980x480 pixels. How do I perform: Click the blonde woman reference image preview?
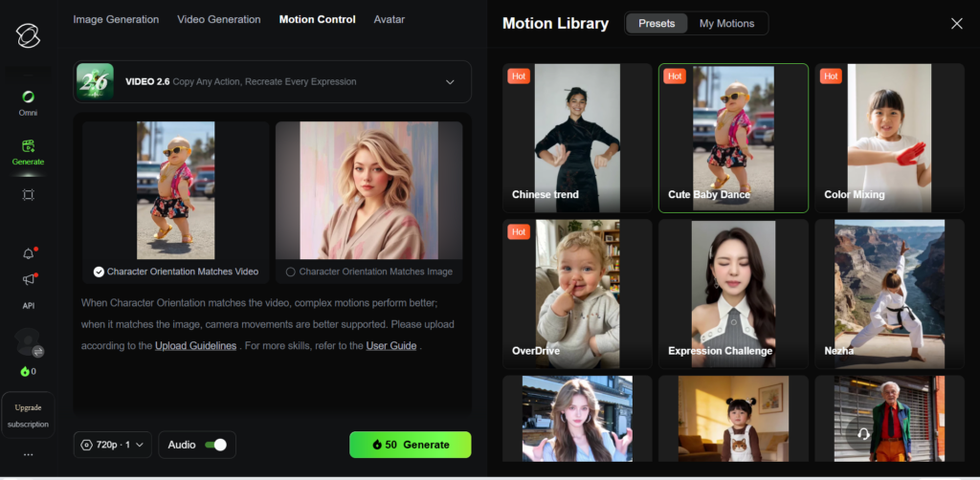click(368, 190)
